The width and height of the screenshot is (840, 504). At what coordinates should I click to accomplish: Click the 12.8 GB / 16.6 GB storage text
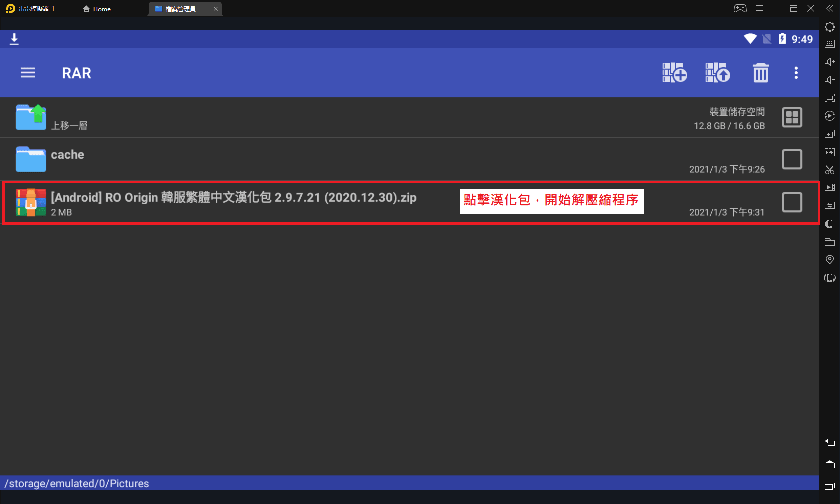pos(729,126)
